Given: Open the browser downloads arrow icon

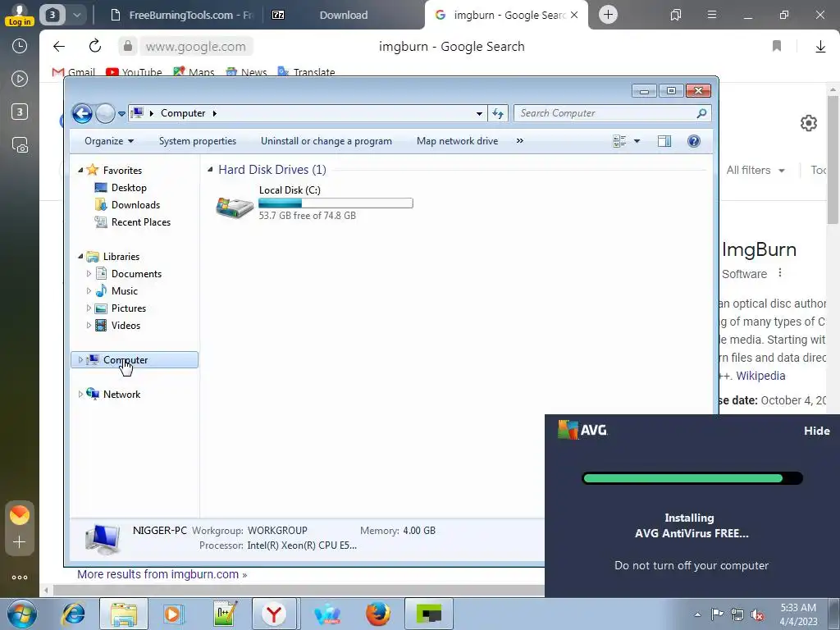Looking at the screenshot, I should point(820,47).
